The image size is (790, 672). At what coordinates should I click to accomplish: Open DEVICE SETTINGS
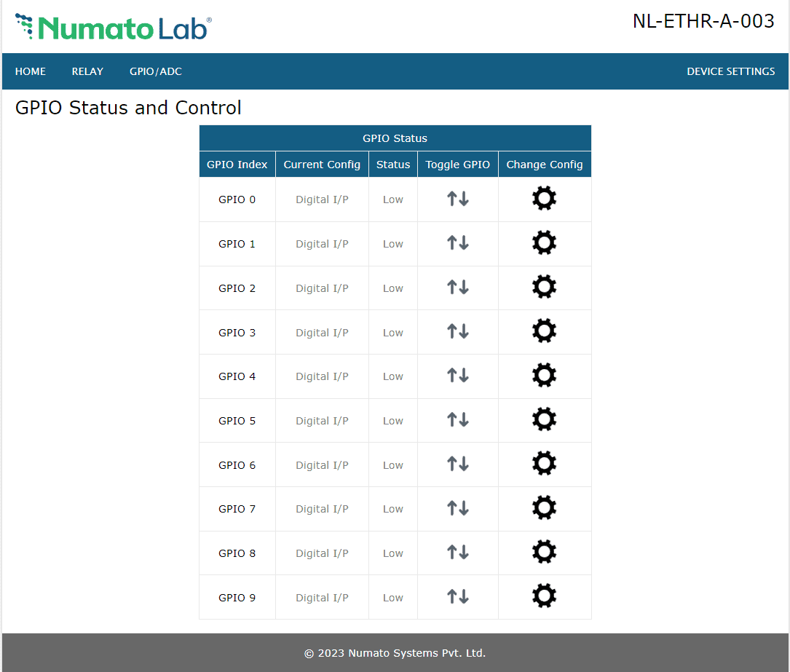(x=730, y=71)
